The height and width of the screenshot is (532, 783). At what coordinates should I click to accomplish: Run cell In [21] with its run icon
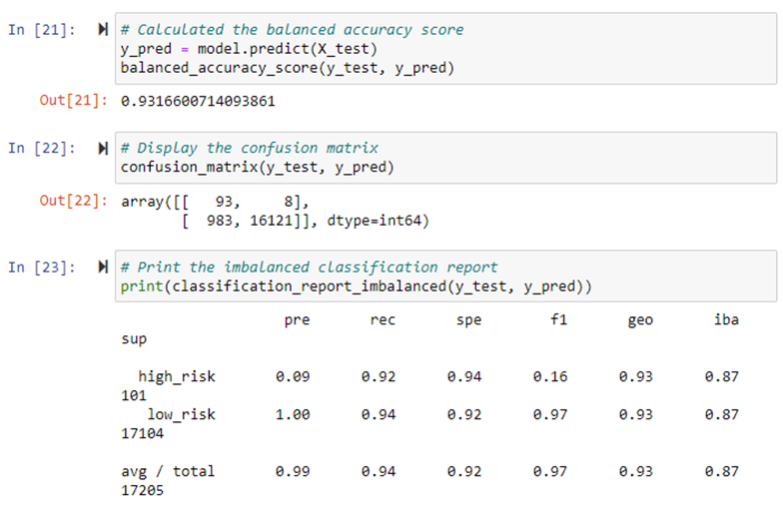click(x=103, y=30)
